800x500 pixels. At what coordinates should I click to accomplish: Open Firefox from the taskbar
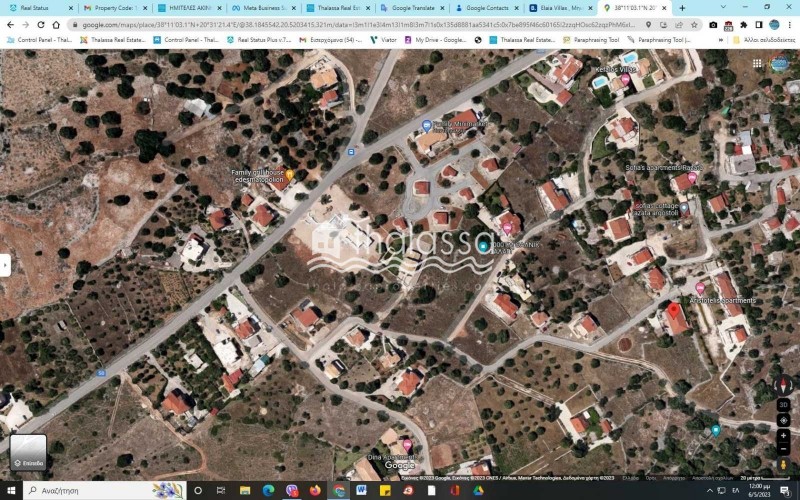315,491
